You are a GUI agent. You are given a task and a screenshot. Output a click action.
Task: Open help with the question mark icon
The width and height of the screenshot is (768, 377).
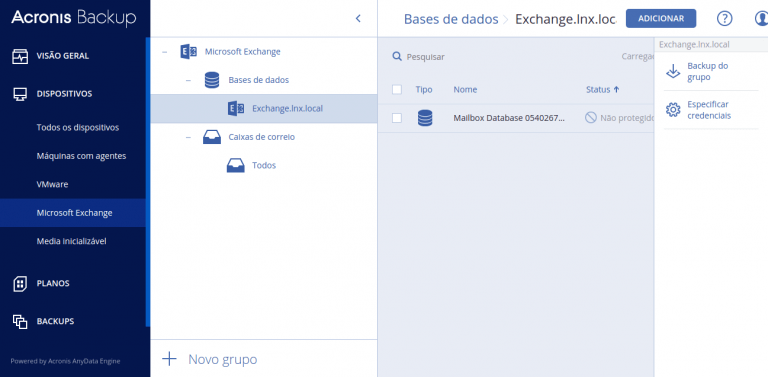[x=724, y=19]
